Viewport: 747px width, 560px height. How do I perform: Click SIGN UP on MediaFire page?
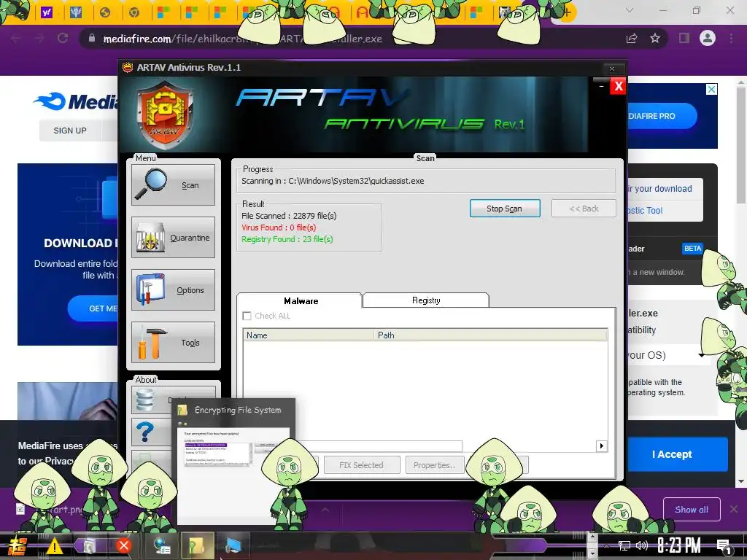pyautogui.click(x=70, y=131)
